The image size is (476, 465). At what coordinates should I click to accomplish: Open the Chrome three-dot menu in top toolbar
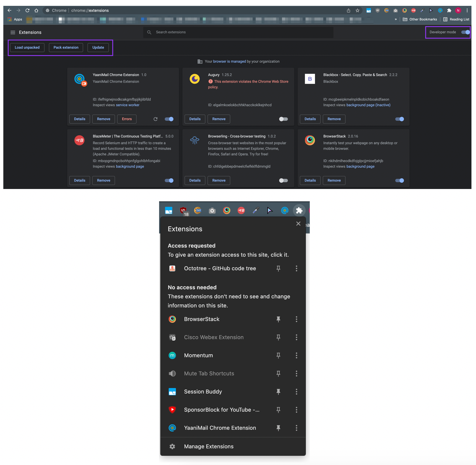tap(467, 10)
